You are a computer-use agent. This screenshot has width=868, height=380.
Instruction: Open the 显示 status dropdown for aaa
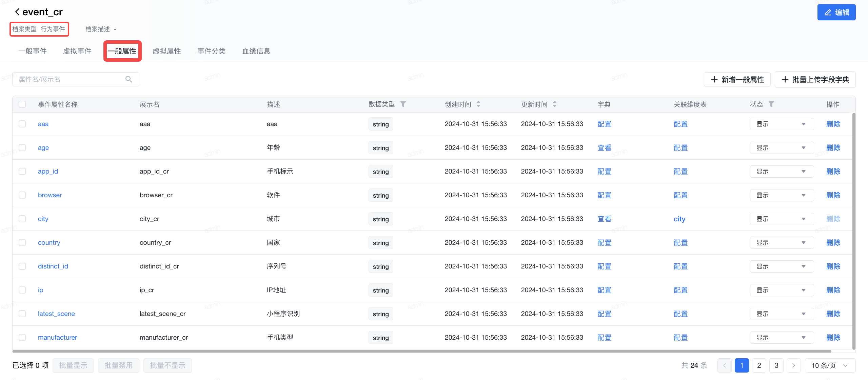(782, 124)
